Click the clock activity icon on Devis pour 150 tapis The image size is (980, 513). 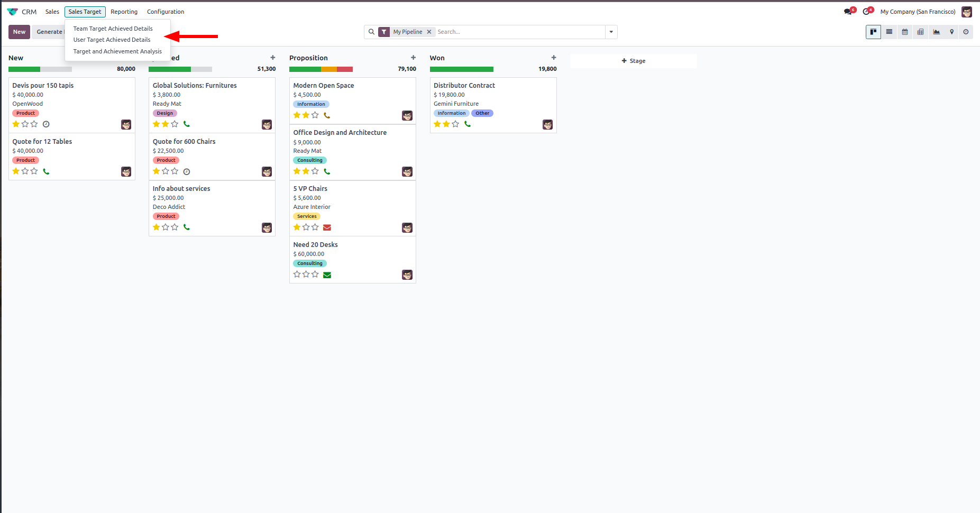pyautogui.click(x=46, y=124)
